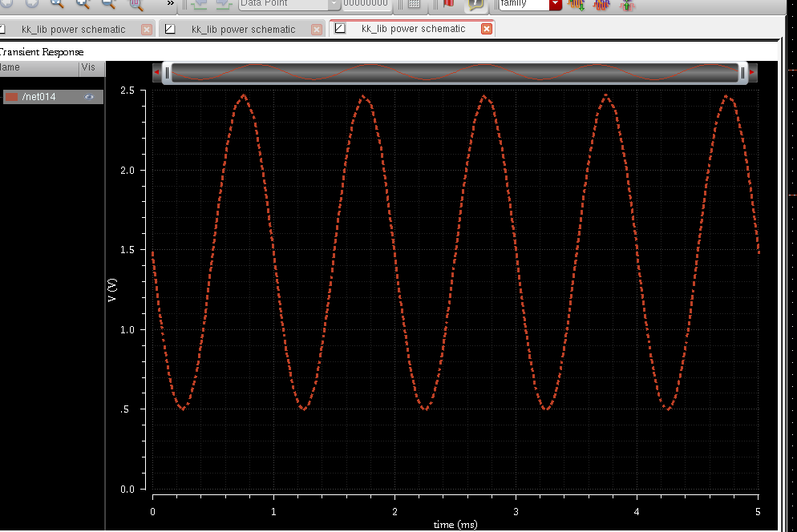Click the left handle of waveform range slider
Screen dimensions: 797x532
(167, 73)
